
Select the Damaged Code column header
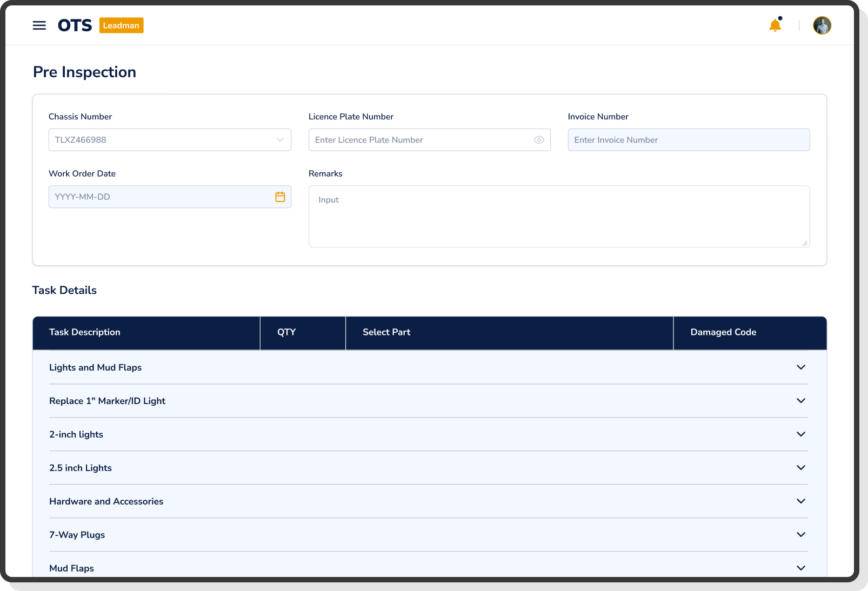pos(723,332)
